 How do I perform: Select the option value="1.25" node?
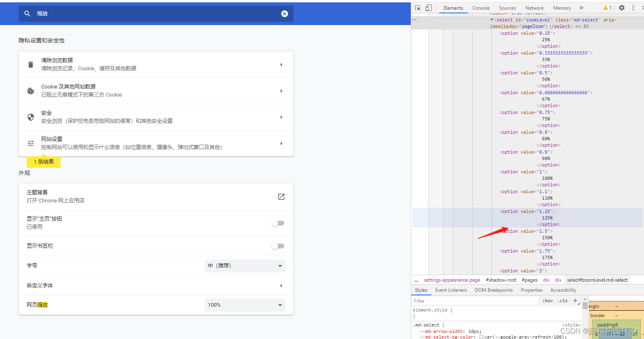pyautogui.click(x=527, y=211)
